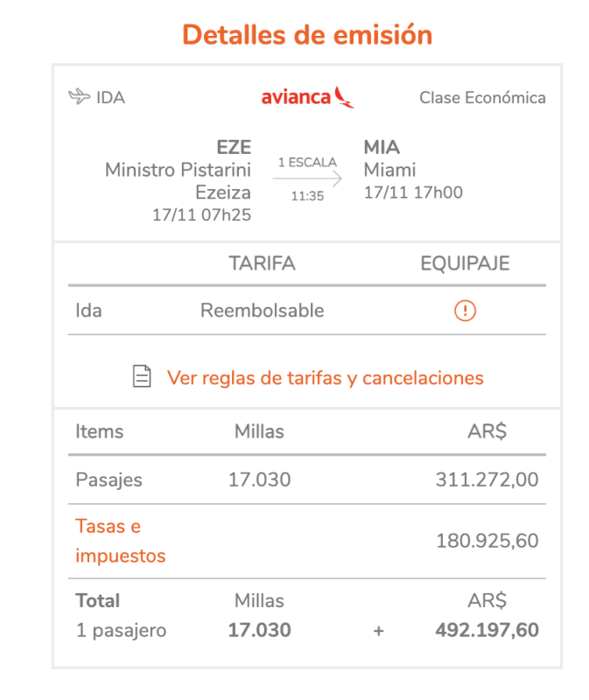
Task: Click the airplane IDA icon
Action: click(x=79, y=96)
